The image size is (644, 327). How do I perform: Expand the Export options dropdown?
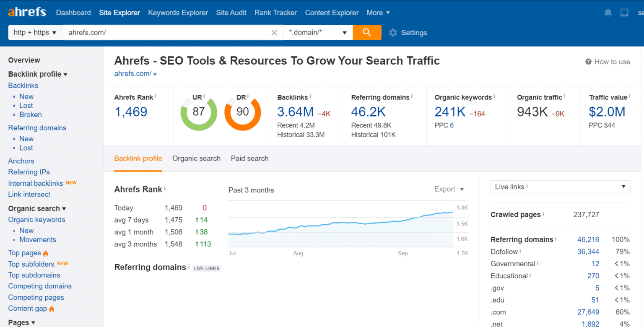pos(449,189)
